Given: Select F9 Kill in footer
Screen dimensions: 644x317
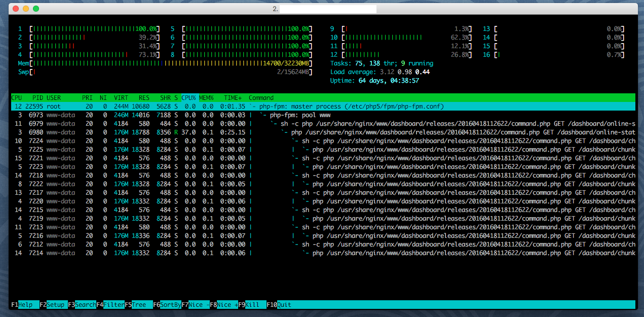Looking at the screenshot, I should click(x=252, y=305).
